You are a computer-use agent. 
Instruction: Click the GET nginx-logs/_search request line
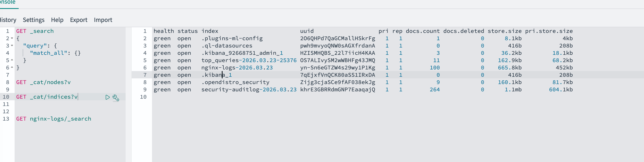54,119
